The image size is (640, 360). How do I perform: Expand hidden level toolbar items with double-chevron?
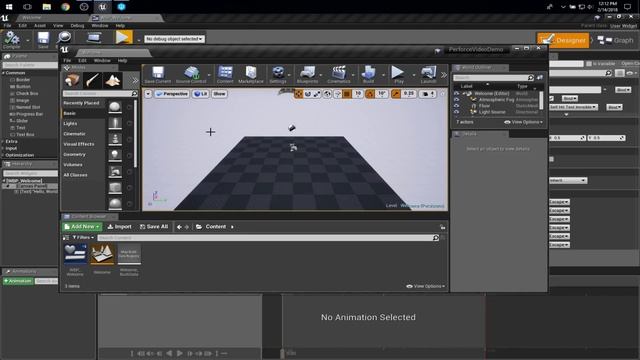coord(444,75)
